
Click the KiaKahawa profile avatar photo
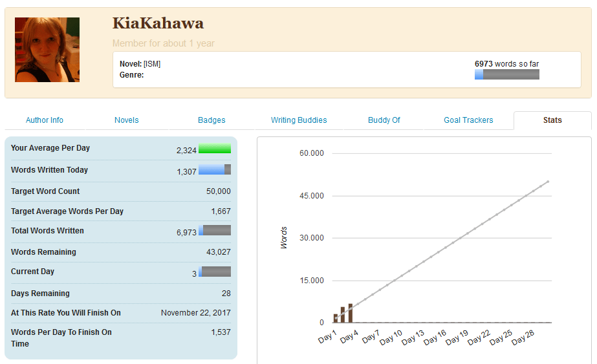pyautogui.click(x=47, y=50)
